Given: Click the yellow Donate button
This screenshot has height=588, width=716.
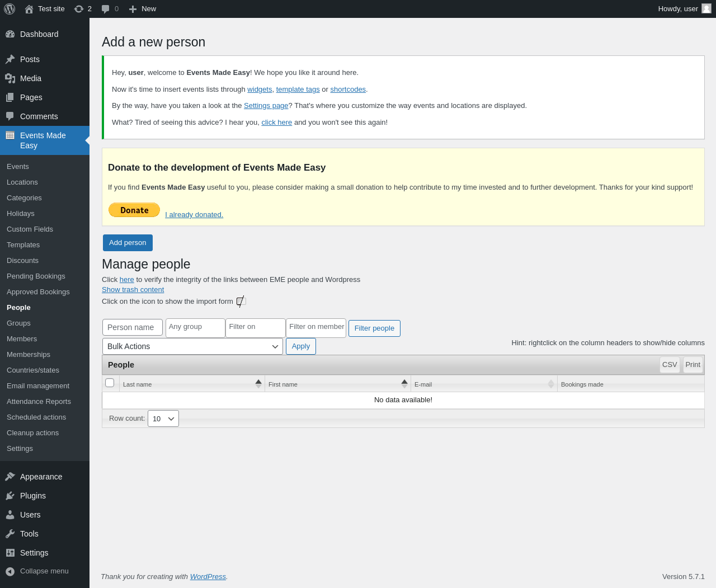Looking at the screenshot, I should pos(134,210).
